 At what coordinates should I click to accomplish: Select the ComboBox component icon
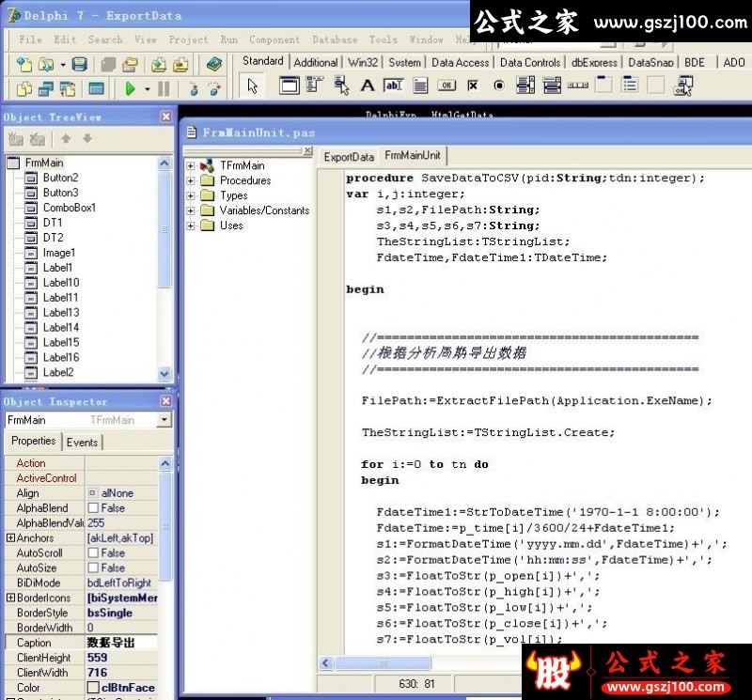(552, 86)
